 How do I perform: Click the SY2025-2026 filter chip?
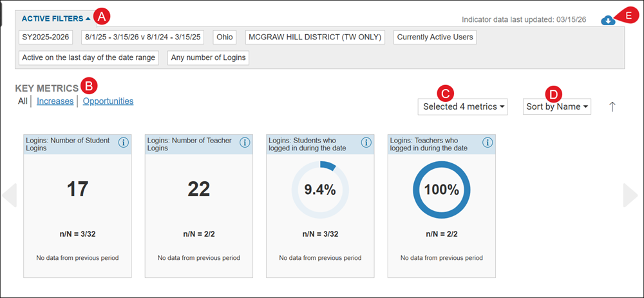(x=46, y=37)
